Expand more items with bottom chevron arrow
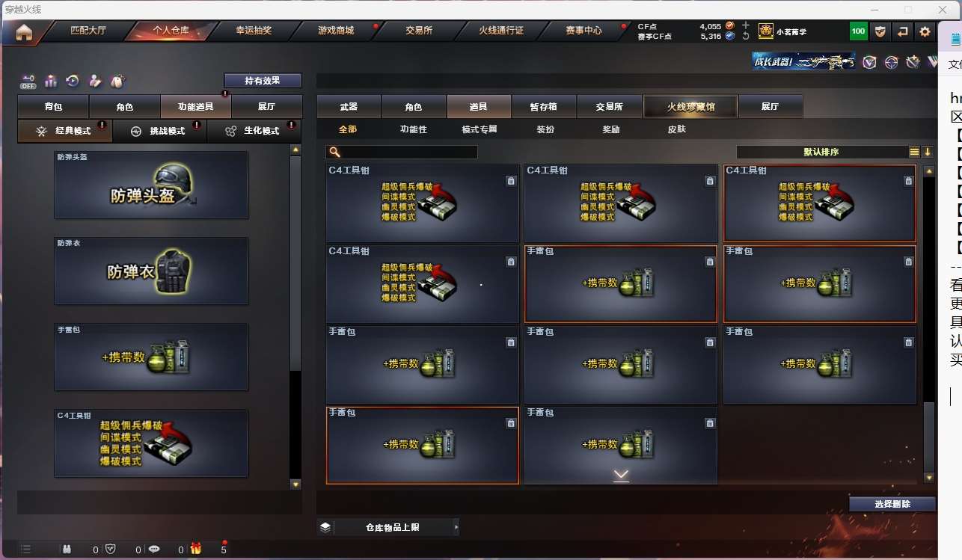This screenshot has height=560, width=962. (621, 476)
